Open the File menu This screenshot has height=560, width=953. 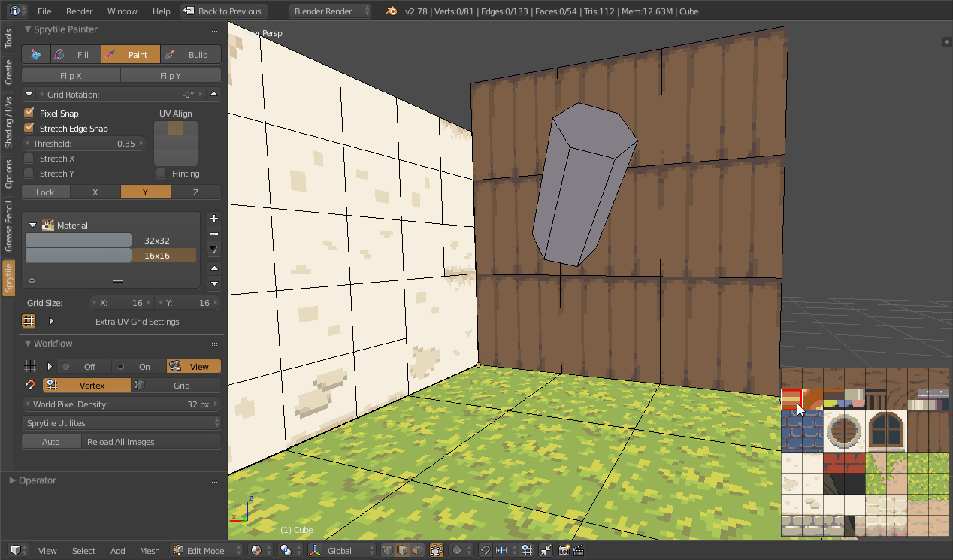coord(44,11)
